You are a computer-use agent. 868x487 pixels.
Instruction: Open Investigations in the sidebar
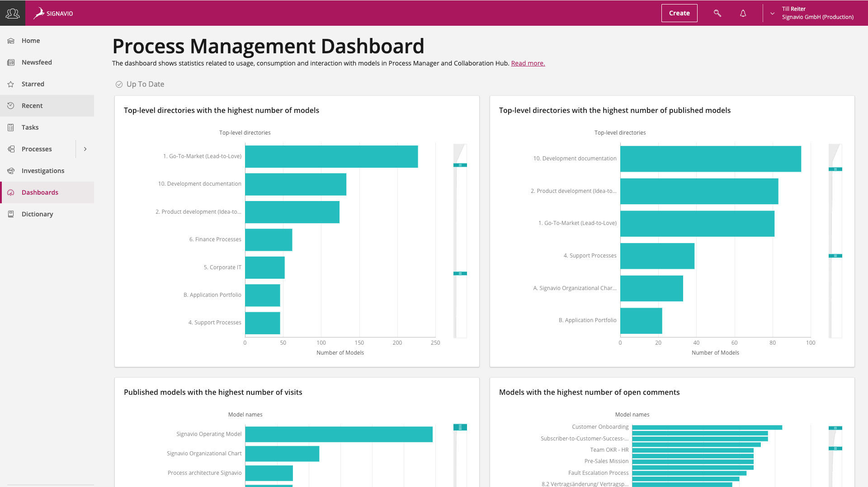coord(47,171)
